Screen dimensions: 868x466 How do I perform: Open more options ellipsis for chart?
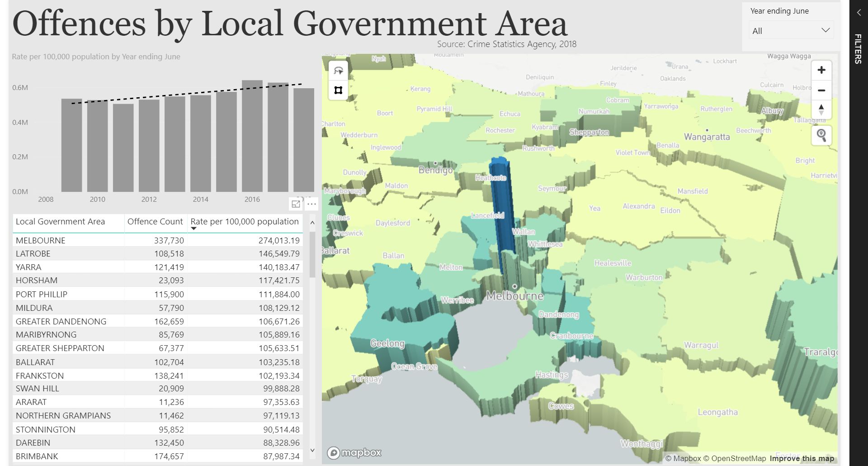click(311, 204)
